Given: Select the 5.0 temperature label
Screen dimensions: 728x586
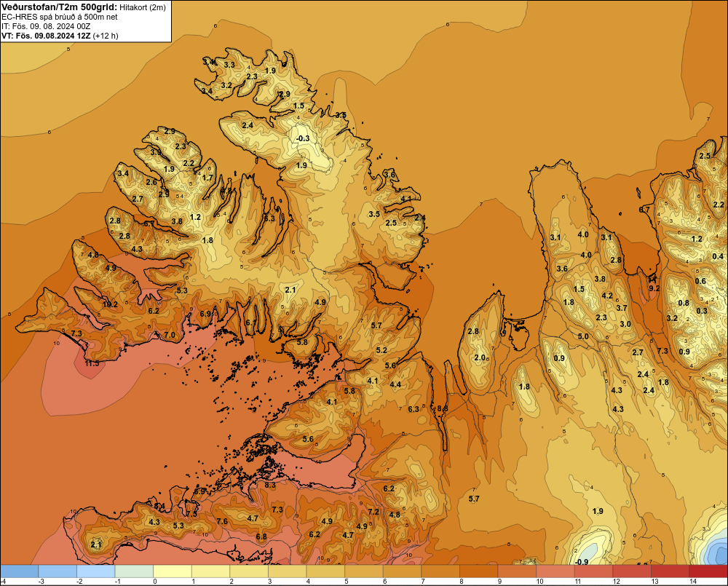Looking at the screenshot, I should click(583, 336).
